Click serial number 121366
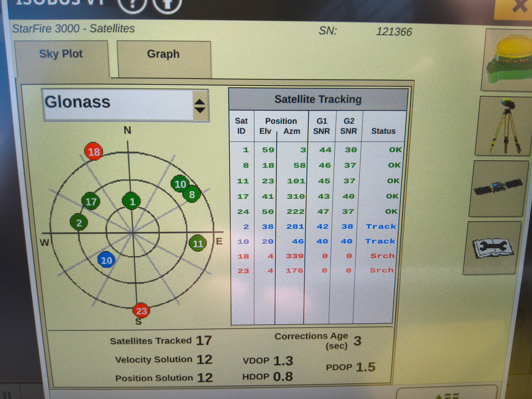Image resolution: width=532 pixels, height=399 pixels. pyautogui.click(x=394, y=32)
